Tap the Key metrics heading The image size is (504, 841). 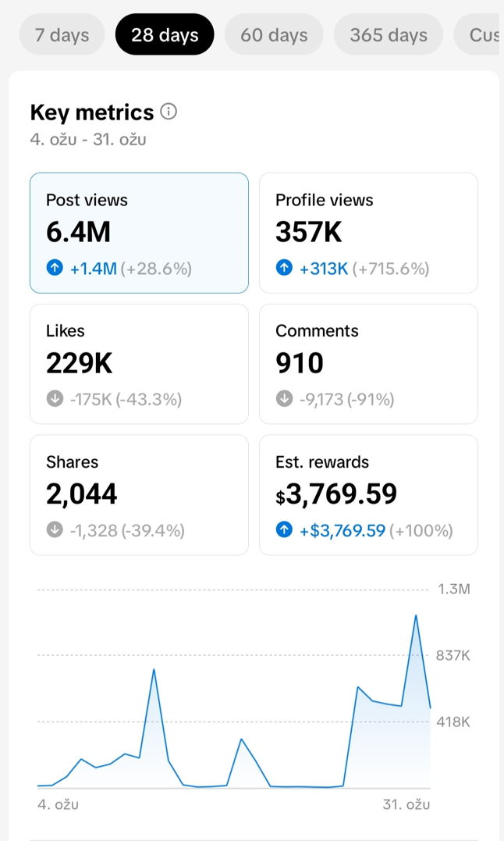tap(91, 112)
